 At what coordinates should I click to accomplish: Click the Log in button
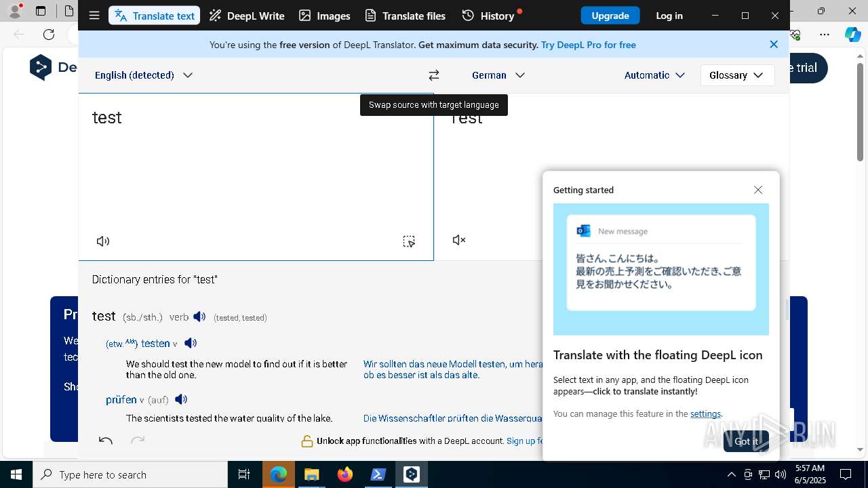point(669,16)
